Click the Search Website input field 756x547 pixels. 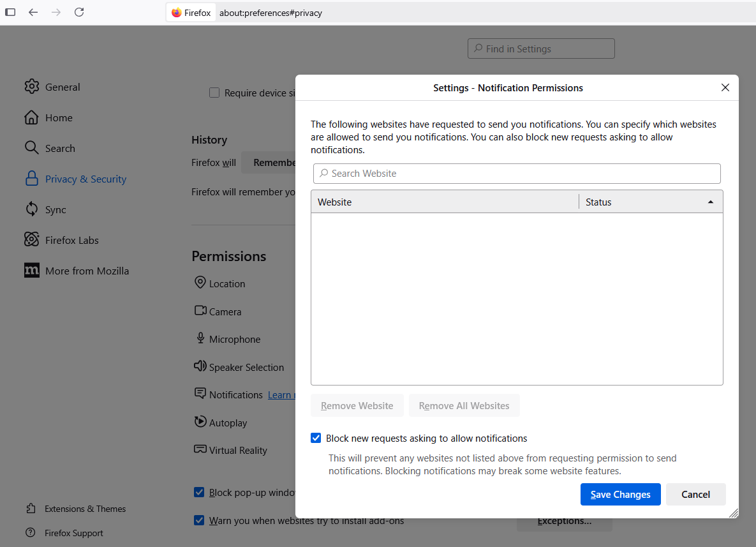click(x=517, y=174)
